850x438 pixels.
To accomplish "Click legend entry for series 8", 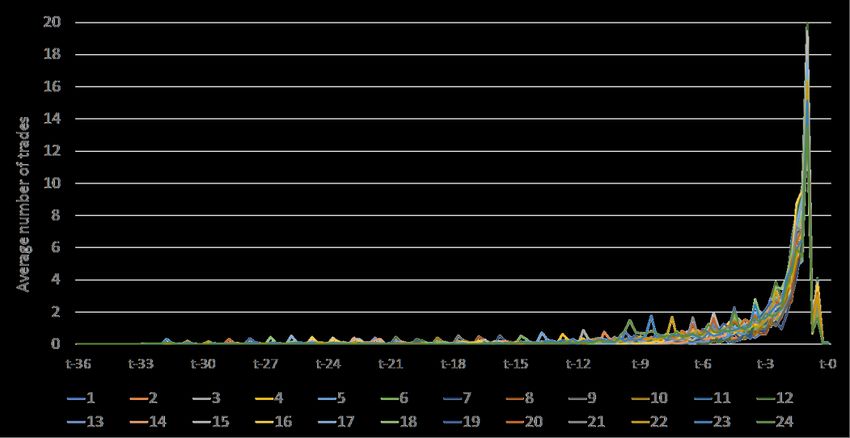I will (x=520, y=398).
